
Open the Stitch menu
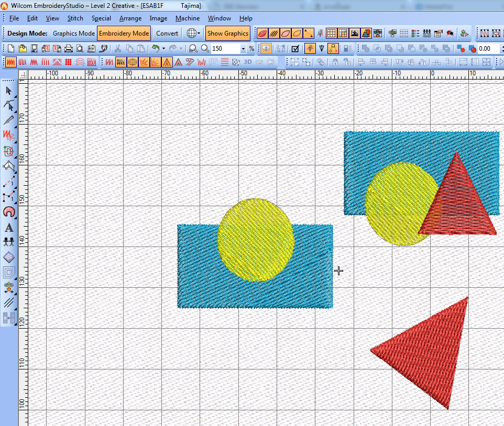(75, 18)
